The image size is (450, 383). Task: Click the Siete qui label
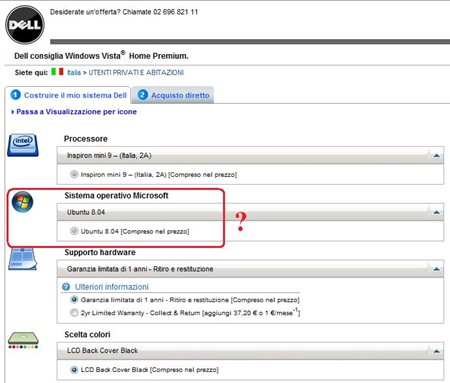point(31,73)
